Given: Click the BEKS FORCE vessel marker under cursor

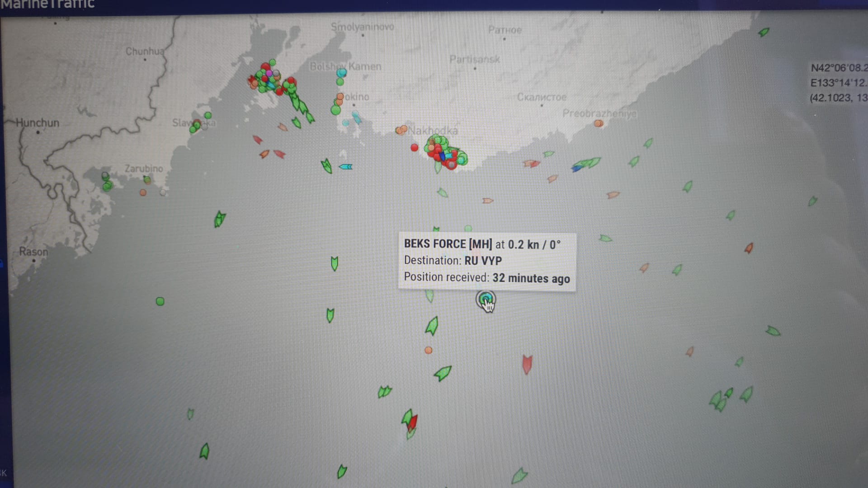Looking at the screenshot, I should pyautogui.click(x=485, y=299).
